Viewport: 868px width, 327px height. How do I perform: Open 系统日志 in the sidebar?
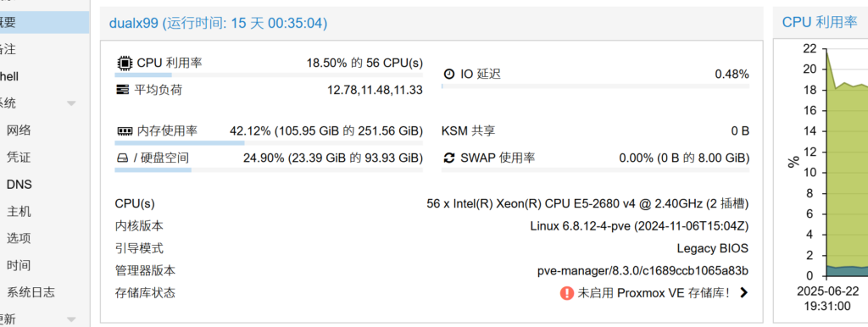(x=31, y=292)
